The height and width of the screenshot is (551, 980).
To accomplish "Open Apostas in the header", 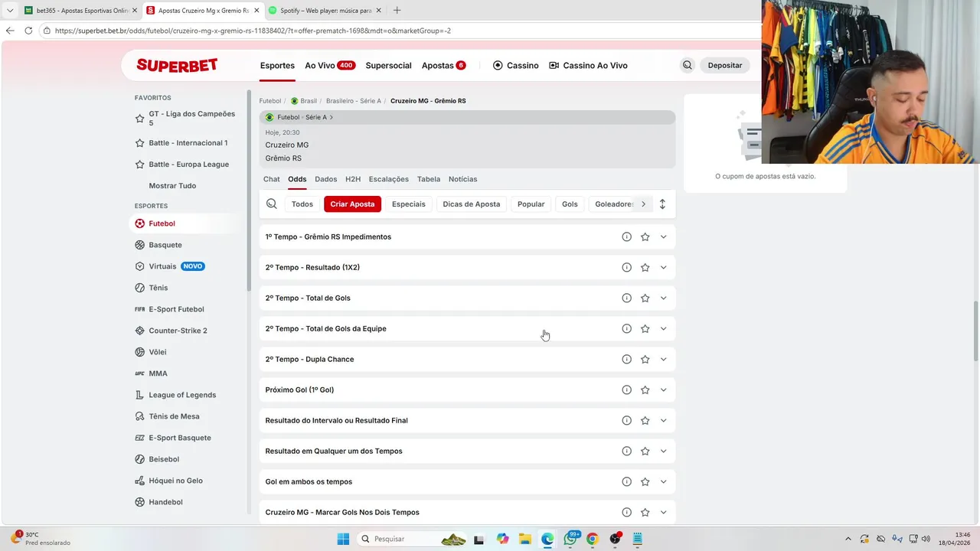I will 443,65.
